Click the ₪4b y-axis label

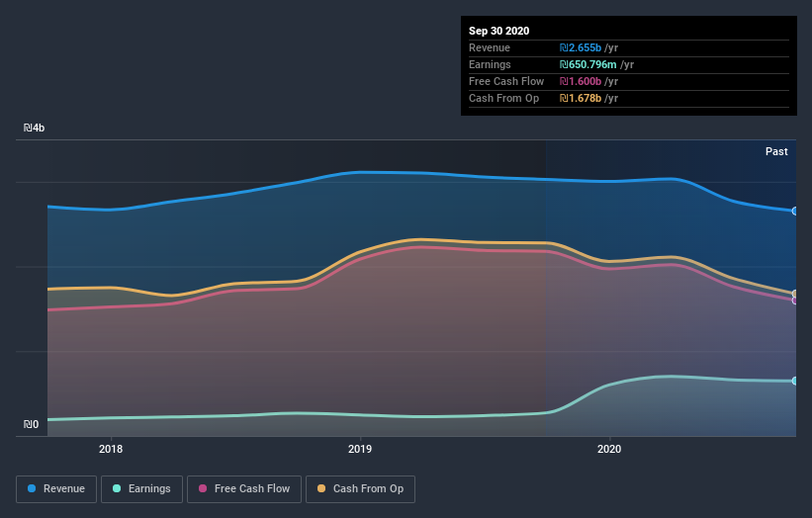[x=34, y=128]
